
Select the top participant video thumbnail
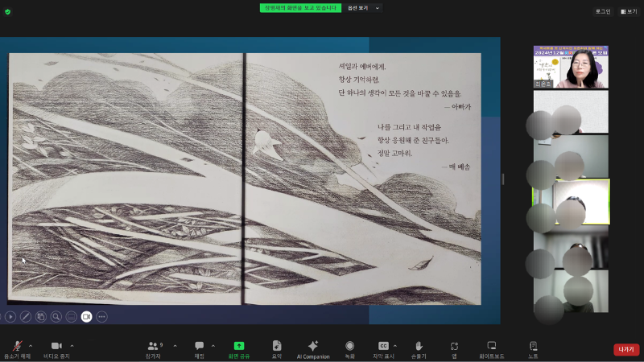pyautogui.click(x=571, y=67)
